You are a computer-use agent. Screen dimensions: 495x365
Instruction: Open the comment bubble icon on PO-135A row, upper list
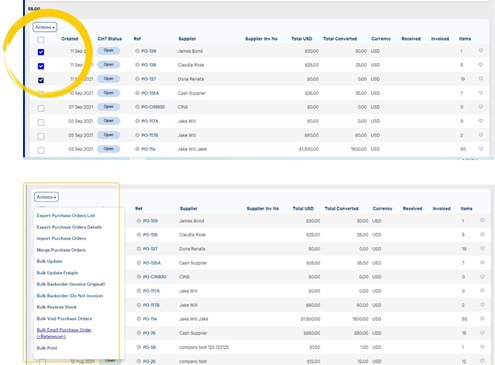[481, 93]
